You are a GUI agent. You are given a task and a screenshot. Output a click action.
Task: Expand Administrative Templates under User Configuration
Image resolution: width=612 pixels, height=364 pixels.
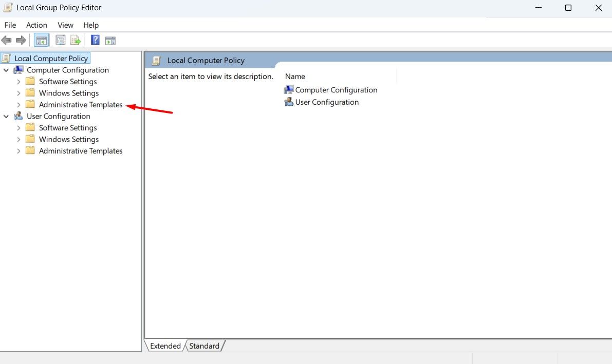(x=18, y=151)
